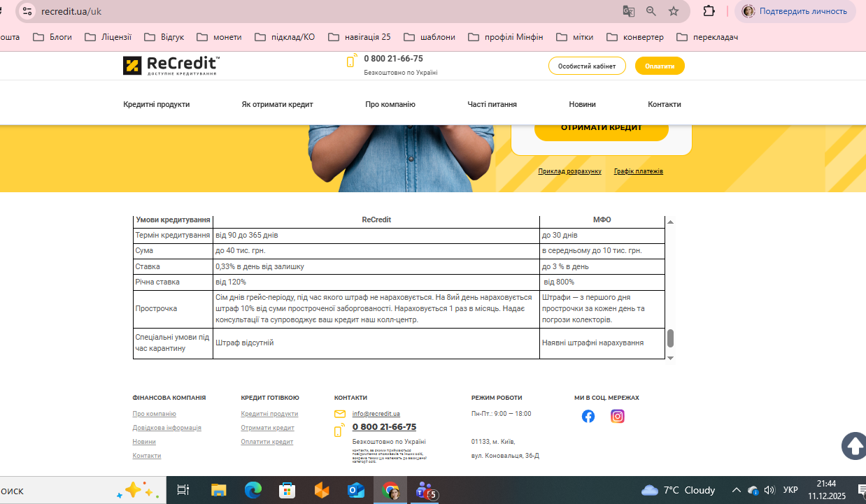Click the table scroll up arrow
The width and height of the screenshot is (866, 504).
pos(670,222)
